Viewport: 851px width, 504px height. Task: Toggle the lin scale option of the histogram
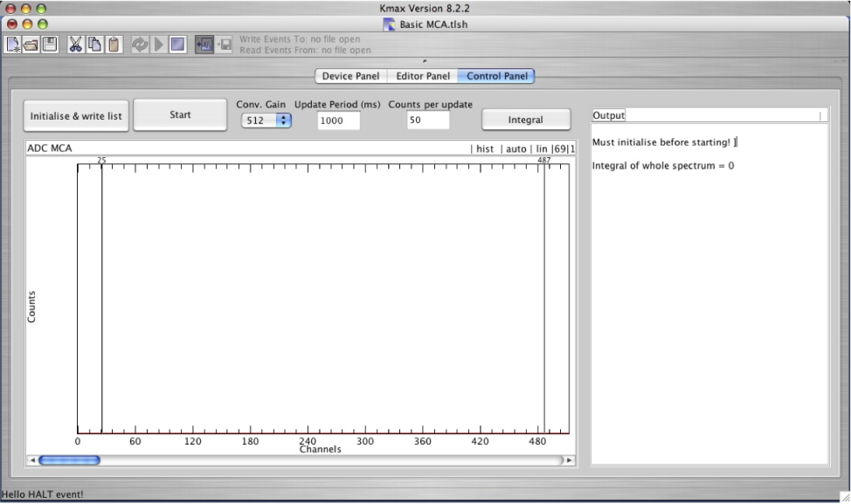[542, 148]
